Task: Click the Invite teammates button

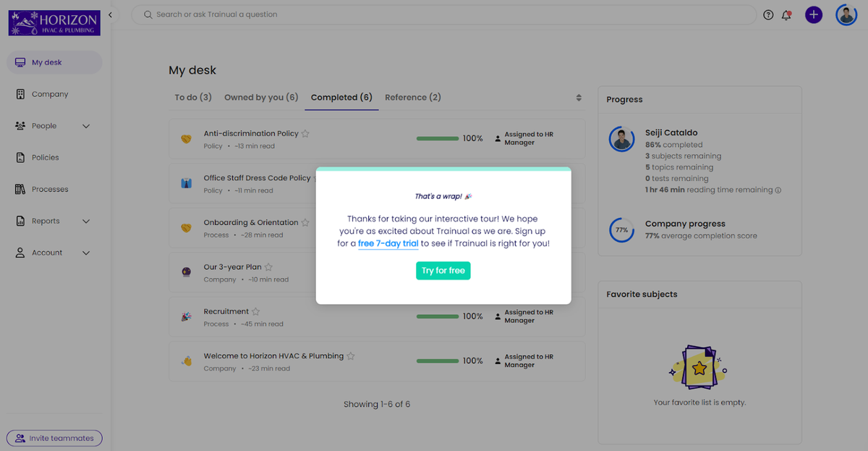Action: pos(54,438)
